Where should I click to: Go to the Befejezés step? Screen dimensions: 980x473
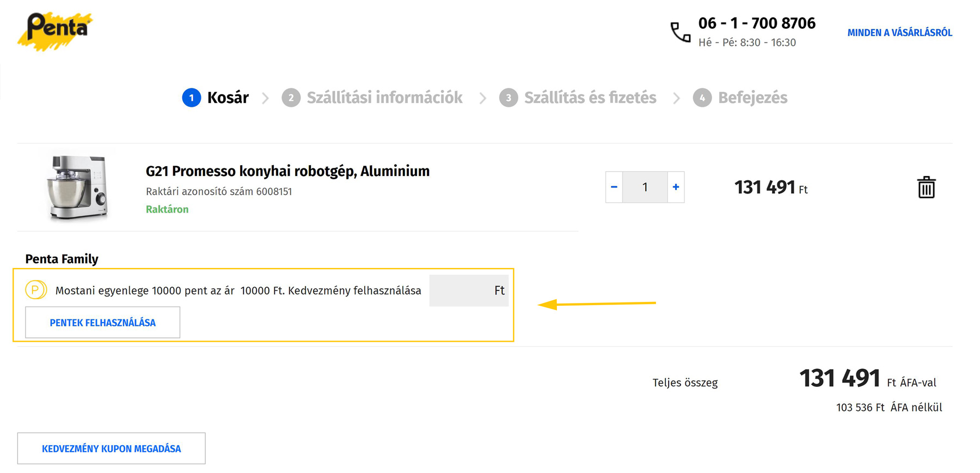752,98
